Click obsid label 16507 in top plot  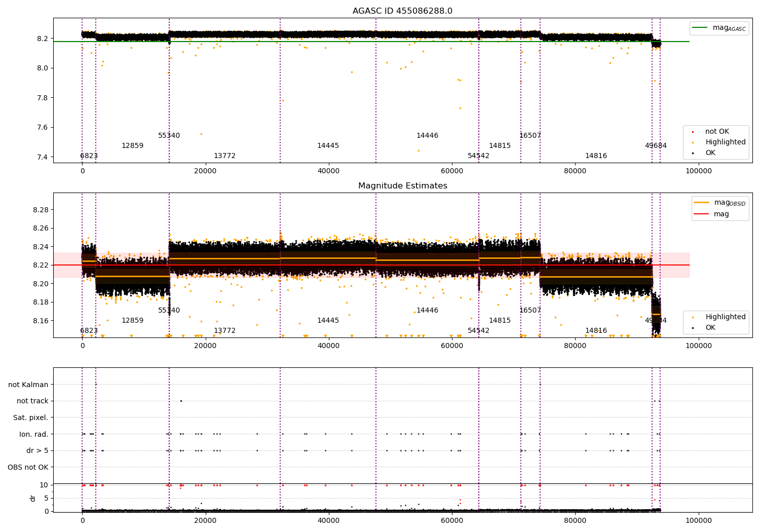point(530,136)
